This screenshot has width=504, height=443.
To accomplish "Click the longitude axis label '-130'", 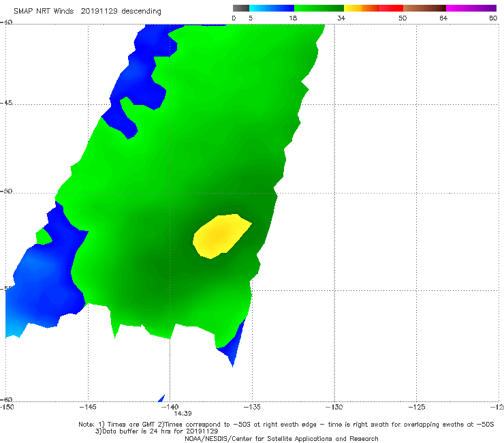I will tap(334, 407).
